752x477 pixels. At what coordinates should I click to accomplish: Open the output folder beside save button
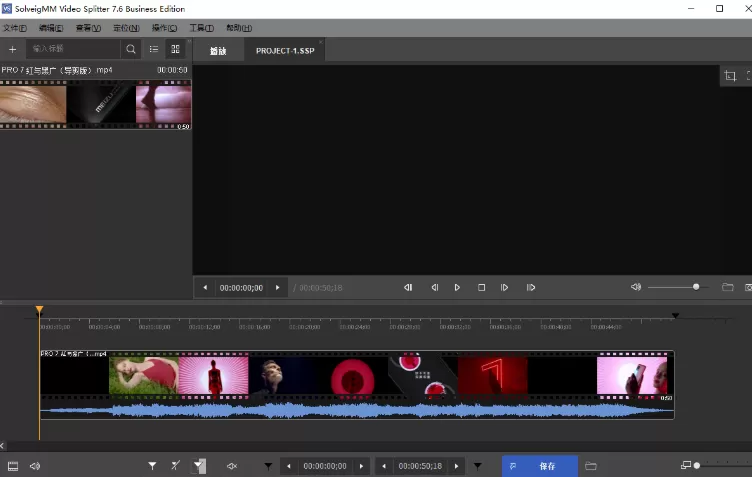coord(591,466)
